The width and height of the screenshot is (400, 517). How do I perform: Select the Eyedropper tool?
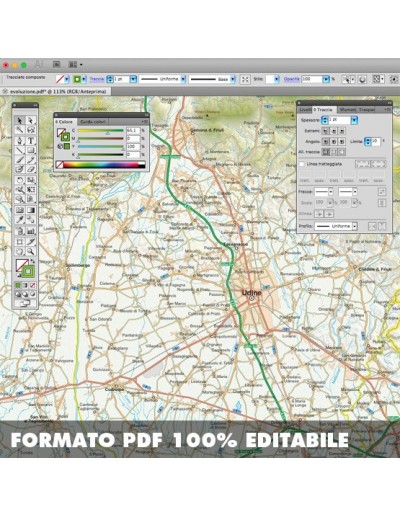(20, 220)
